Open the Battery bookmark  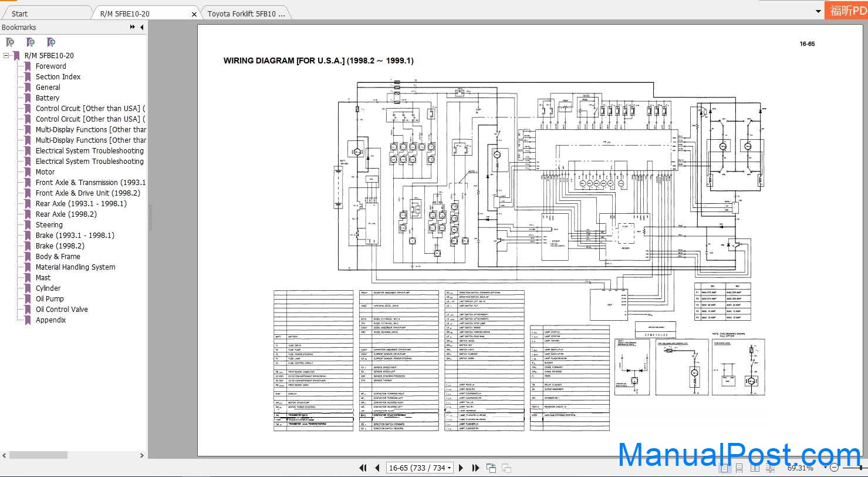[x=48, y=98]
